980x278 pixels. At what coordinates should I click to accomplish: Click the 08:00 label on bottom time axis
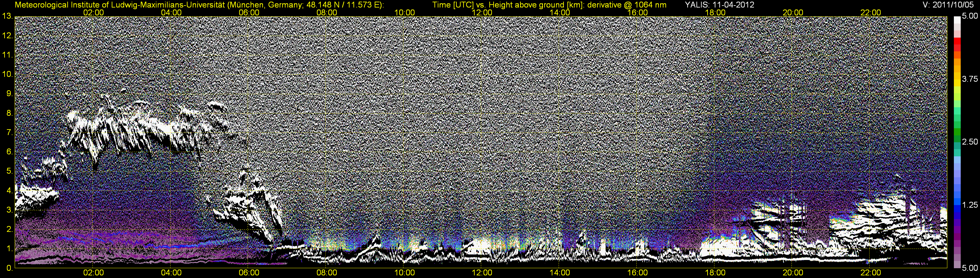point(327,273)
